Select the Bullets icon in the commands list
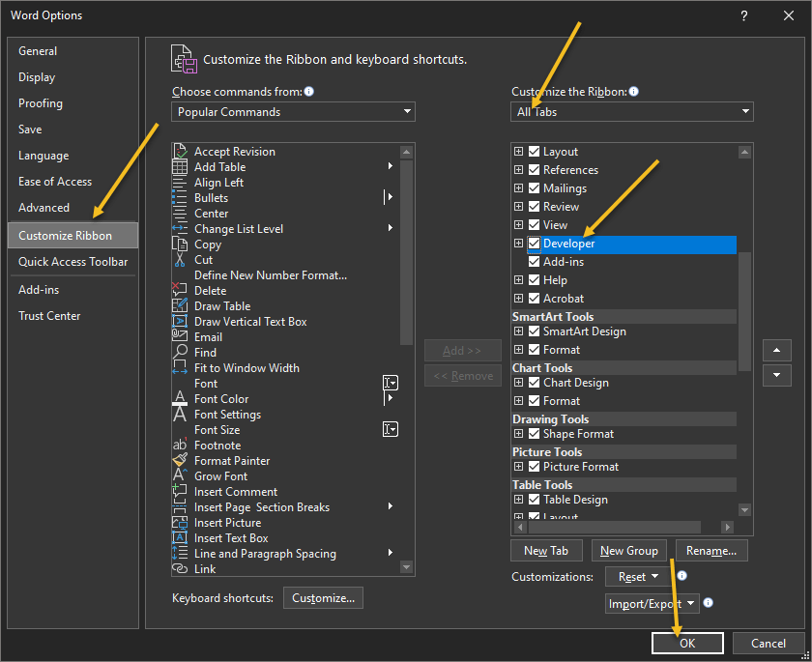The height and width of the screenshot is (662, 812). pos(179,198)
